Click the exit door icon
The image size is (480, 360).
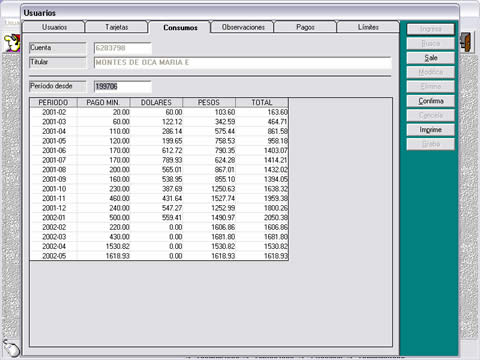click(x=467, y=41)
